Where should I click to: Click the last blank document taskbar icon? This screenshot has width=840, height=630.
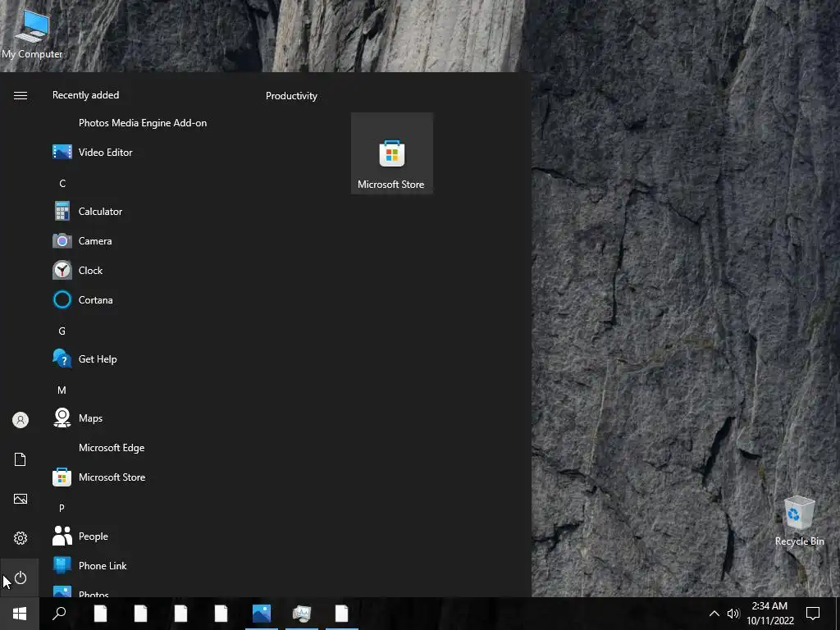click(x=342, y=614)
